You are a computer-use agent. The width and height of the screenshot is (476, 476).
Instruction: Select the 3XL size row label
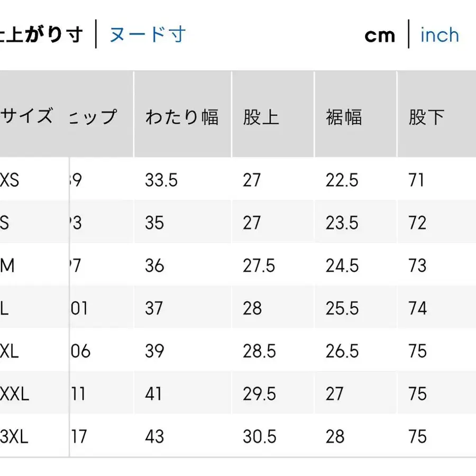click(14, 437)
